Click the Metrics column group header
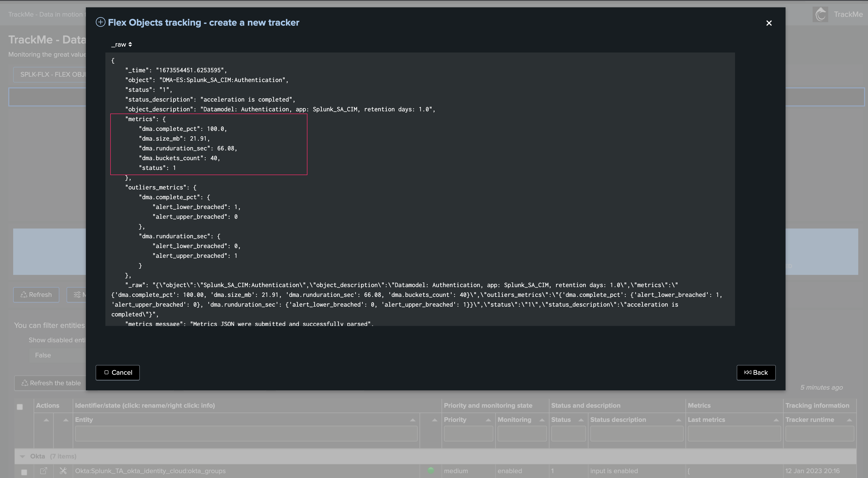Image resolution: width=868 pixels, height=478 pixels. point(699,405)
